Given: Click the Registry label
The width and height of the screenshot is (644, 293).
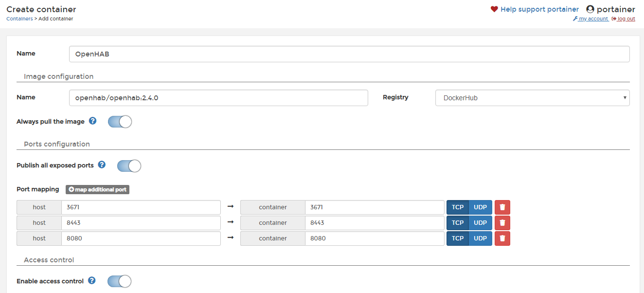Looking at the screenshot, I should click(x=395, y=97).
